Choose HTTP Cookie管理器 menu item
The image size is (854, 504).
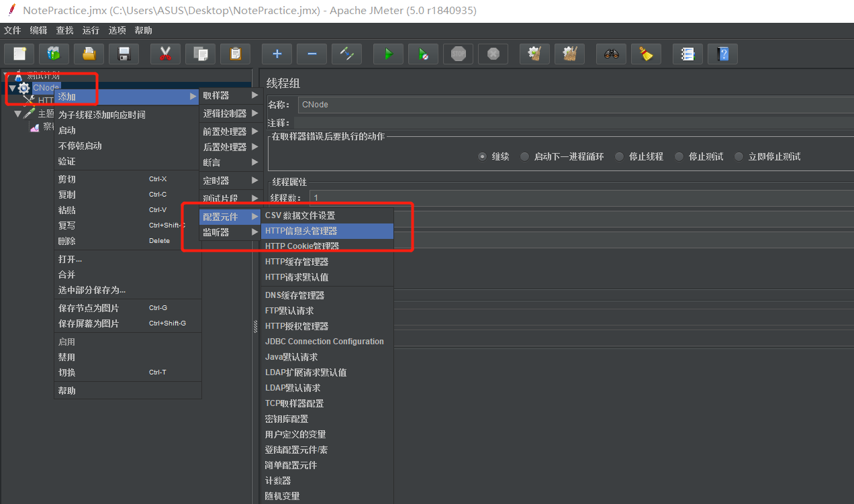tap(327, 246)
